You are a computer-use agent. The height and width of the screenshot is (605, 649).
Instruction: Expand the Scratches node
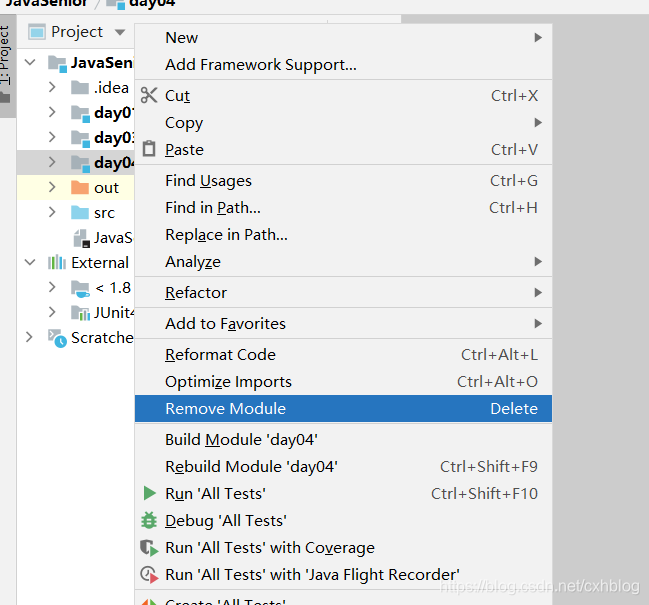coord(29,337)
